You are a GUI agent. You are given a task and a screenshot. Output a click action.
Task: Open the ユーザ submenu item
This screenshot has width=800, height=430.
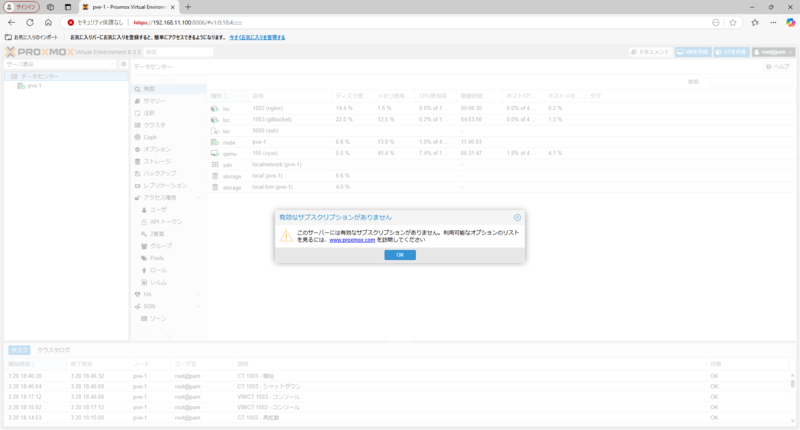click(x=168, y=210)
